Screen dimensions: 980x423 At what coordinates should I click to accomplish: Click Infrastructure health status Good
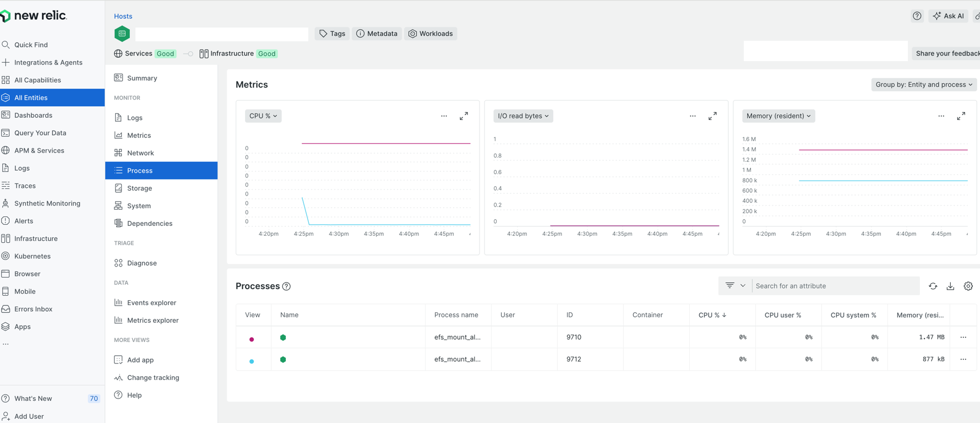(266, 53)
